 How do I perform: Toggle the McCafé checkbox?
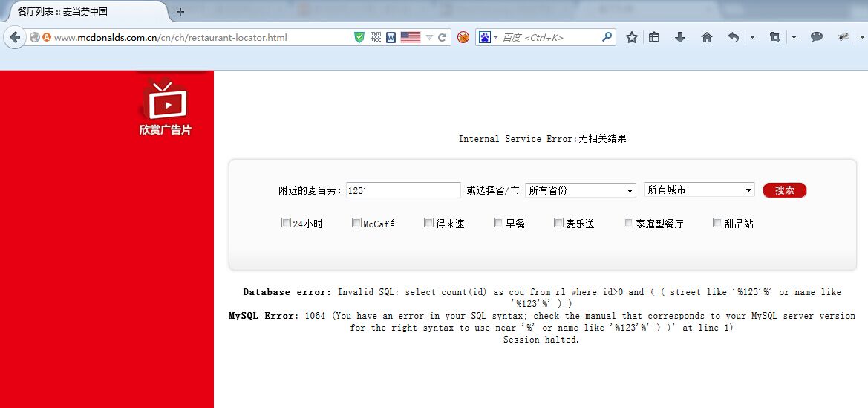356,223
